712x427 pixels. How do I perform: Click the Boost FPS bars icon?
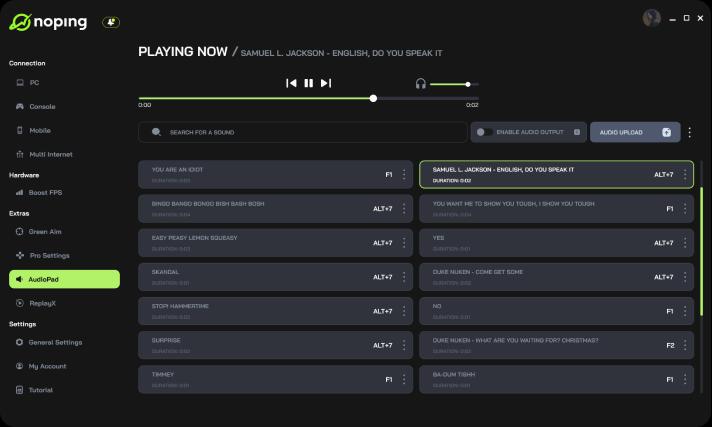(19, 193)
